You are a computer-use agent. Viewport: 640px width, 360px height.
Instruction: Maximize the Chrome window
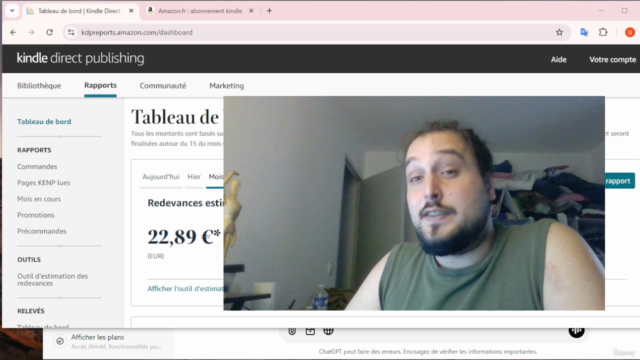(x=624, y=11)
